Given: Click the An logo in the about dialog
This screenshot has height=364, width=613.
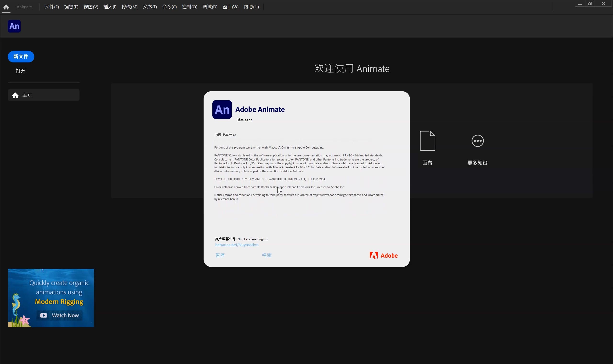Looking at the screenshot, I should (222, 110).
